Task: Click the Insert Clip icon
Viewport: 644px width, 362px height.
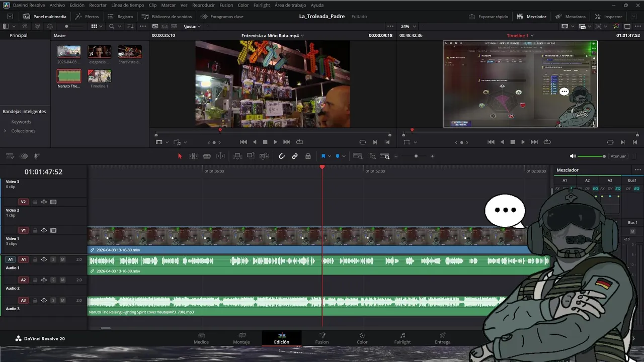Action: 238,156
